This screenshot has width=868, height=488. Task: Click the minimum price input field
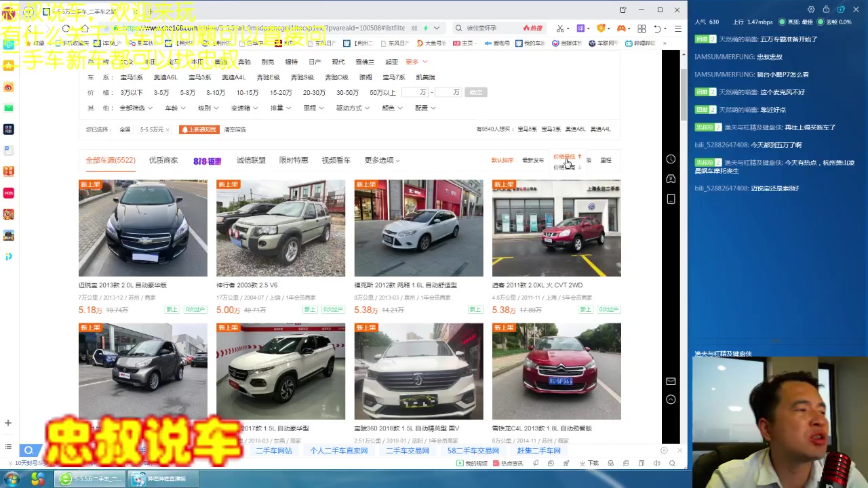point(415,92)
